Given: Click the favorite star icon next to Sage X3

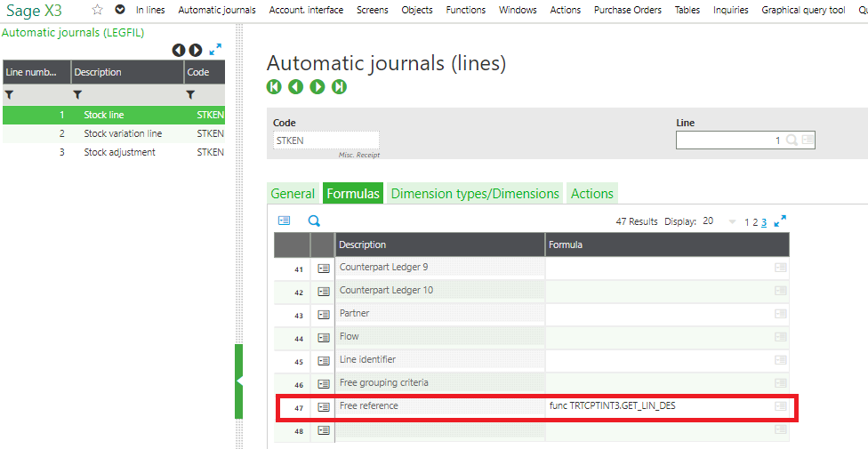Looking at the screenshot, I should tap(98, 10).
